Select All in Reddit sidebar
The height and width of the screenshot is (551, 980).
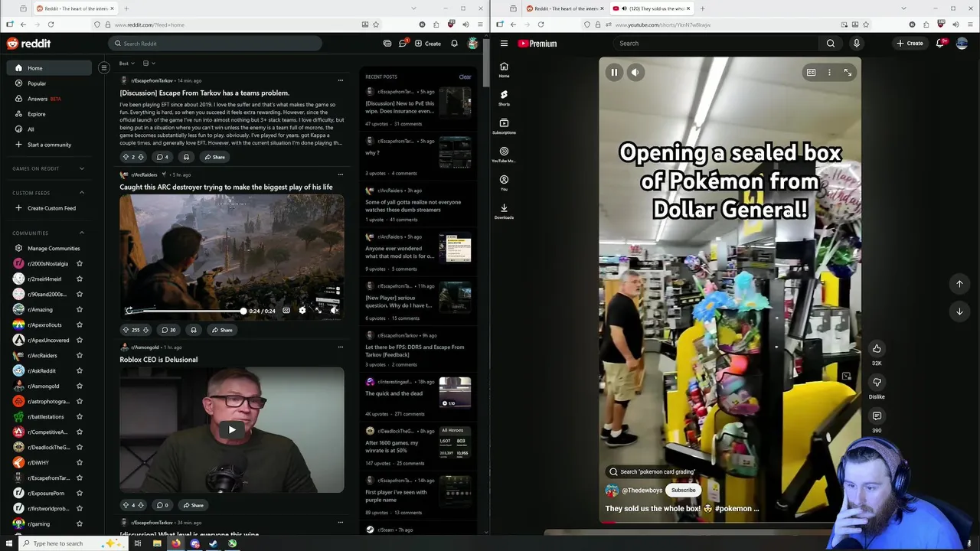click(x=50, y=129)
